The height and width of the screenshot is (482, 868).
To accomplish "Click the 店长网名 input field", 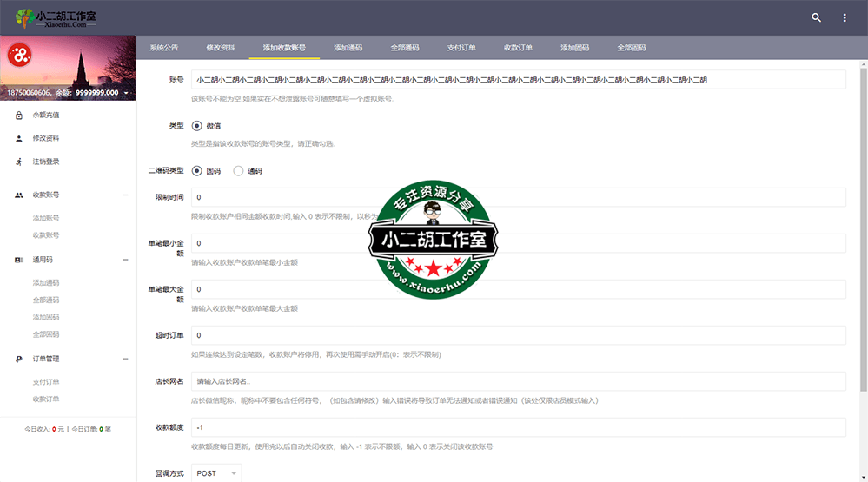I will tap(518, 381).
